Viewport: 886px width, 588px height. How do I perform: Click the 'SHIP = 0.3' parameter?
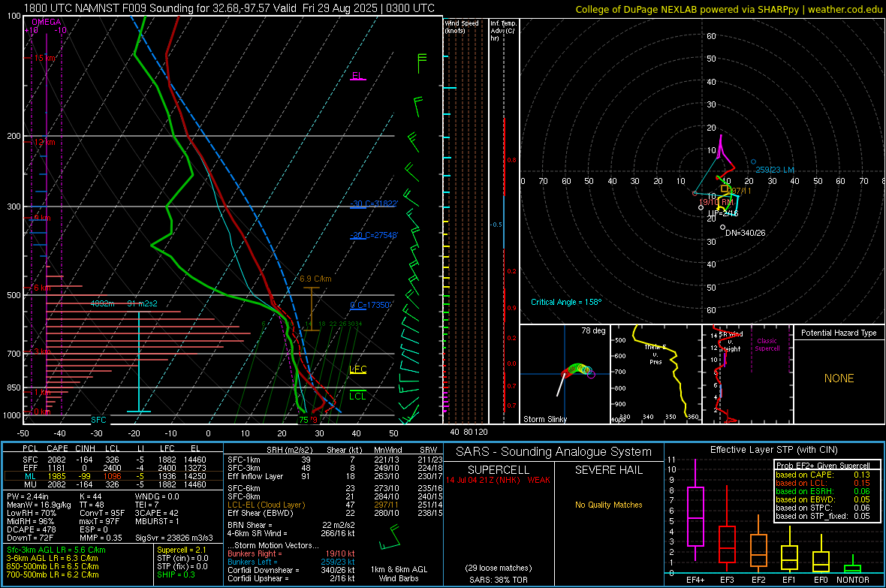pos(176,574)
